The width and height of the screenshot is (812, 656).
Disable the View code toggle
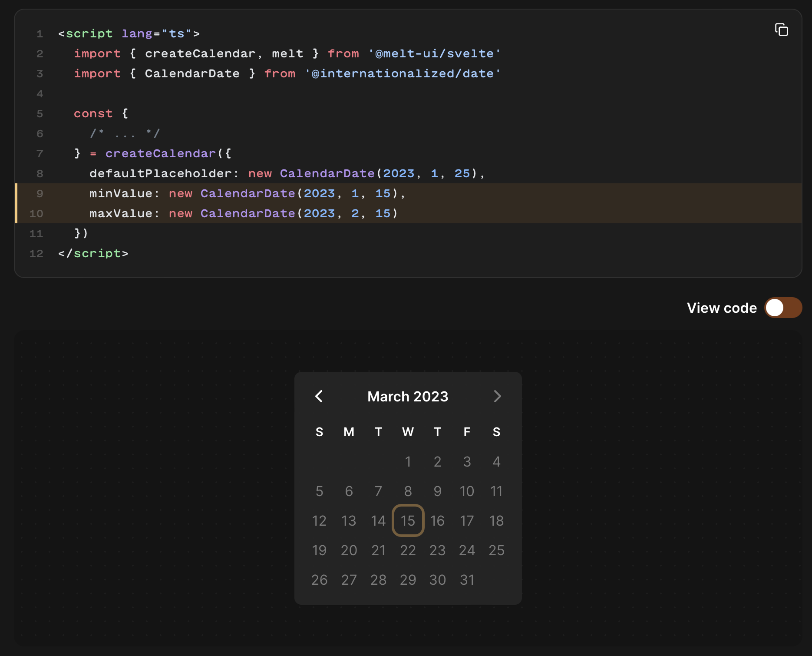(x=783, y=308)
